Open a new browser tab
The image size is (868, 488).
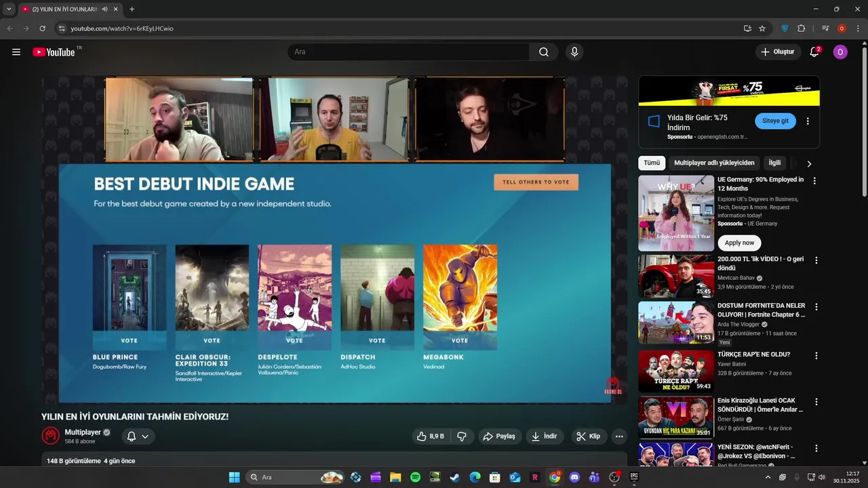pyautogui.click(x=132, y=9)
